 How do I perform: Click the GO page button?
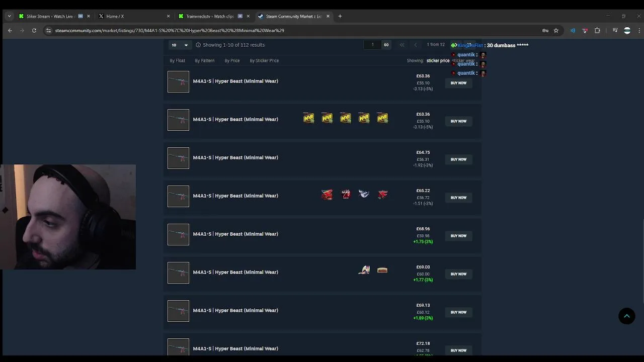point(386,45)
